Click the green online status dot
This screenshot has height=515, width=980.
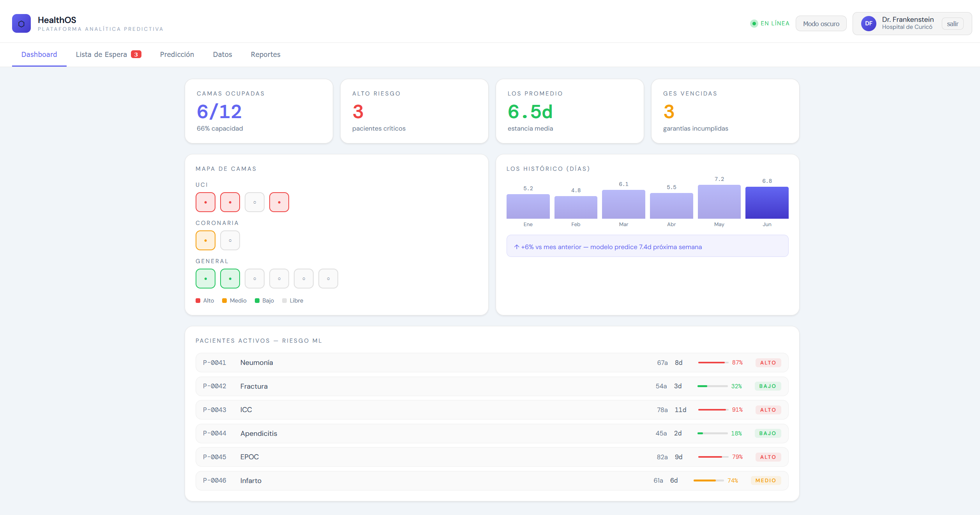754,23
